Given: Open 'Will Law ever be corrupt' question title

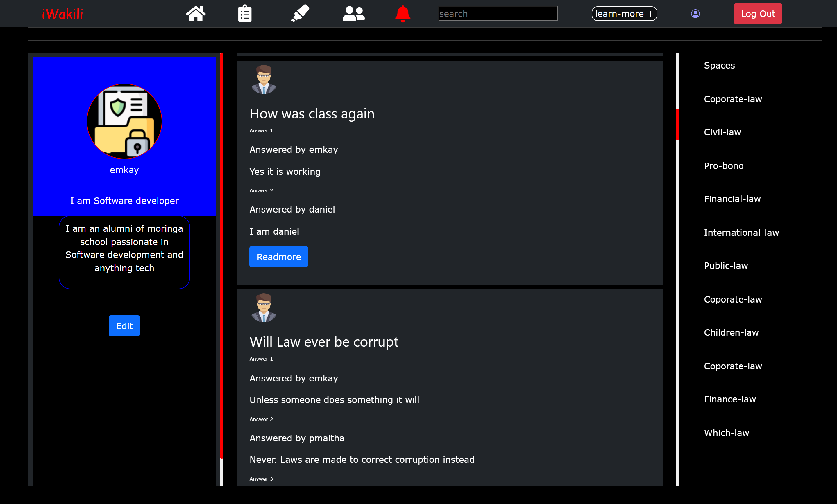Looking at the screenshot, I should pyautogui.click(x=324, y=342).
